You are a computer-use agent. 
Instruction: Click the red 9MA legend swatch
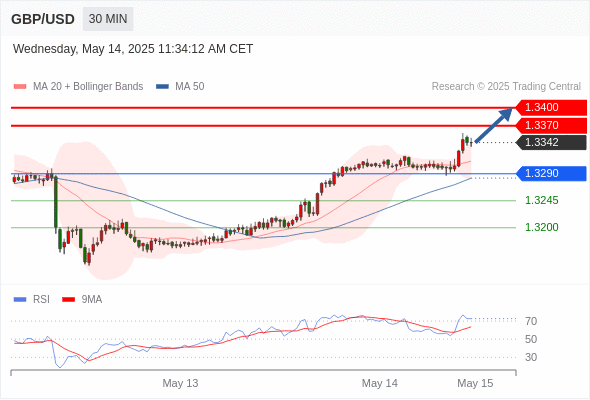pyautogui.click(x=68, y=300)
